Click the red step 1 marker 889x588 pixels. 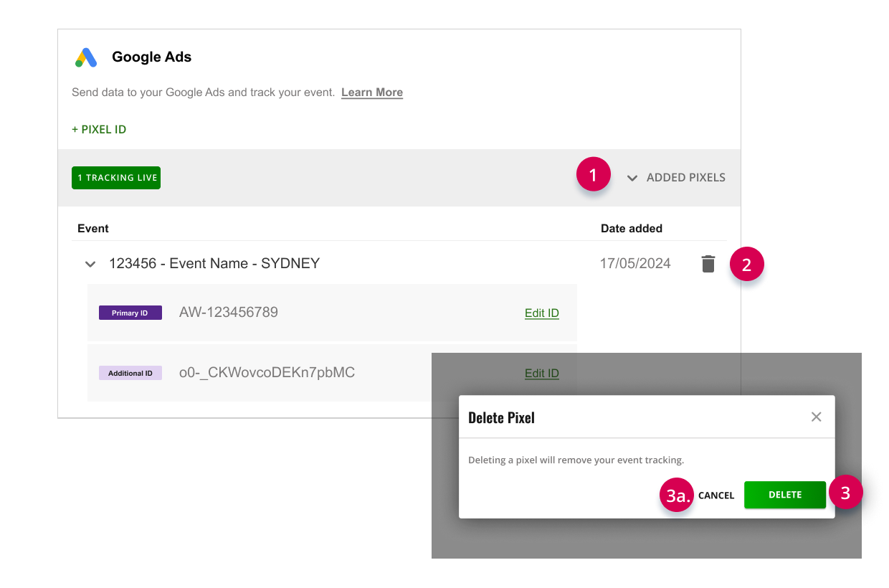click(x=594, y=175)
